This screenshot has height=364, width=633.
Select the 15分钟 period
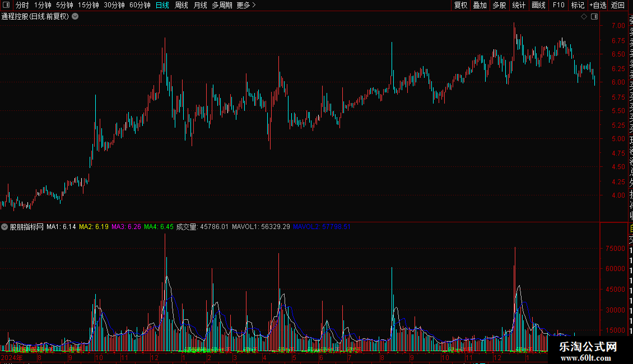(89, 5)
